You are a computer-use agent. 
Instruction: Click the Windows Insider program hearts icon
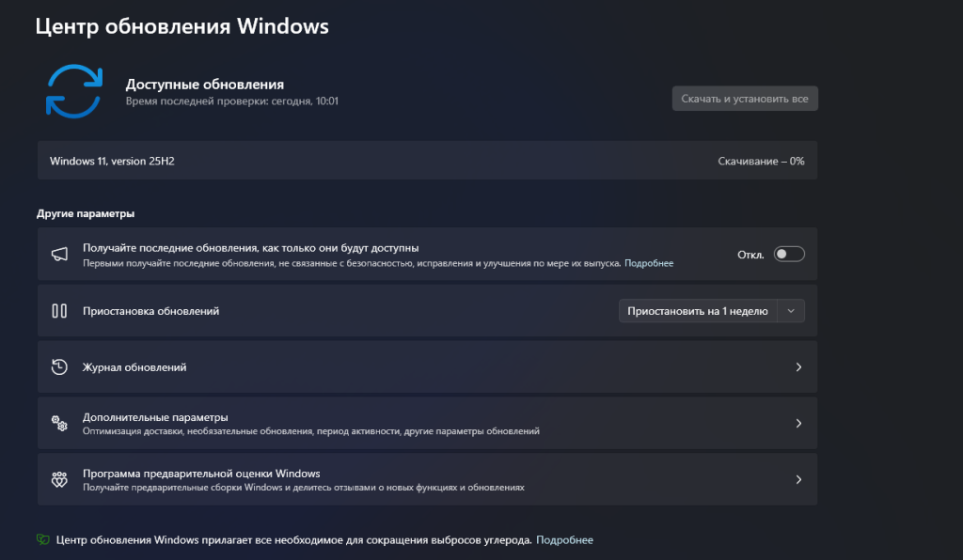point(59,480)
